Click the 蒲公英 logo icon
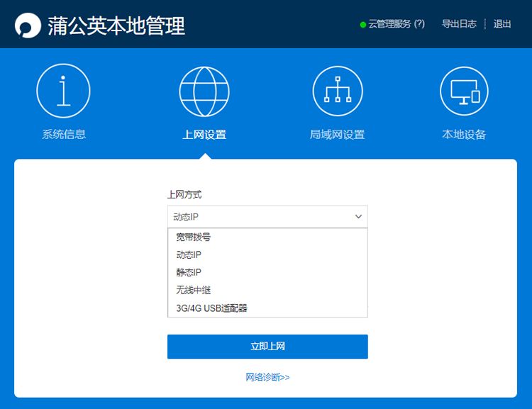The width and height of the screenshot is (532, 409). point(28,26)
